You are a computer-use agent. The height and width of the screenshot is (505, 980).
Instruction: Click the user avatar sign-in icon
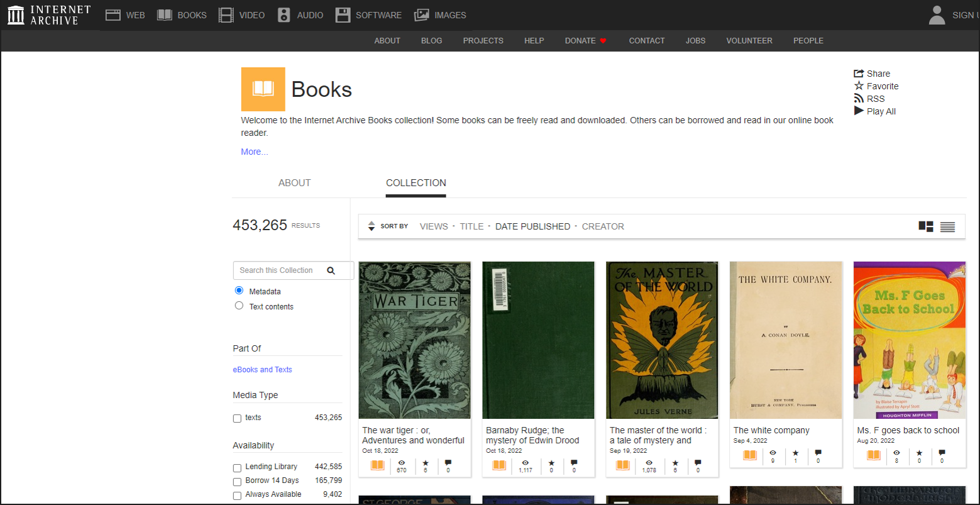click(937, 15)
